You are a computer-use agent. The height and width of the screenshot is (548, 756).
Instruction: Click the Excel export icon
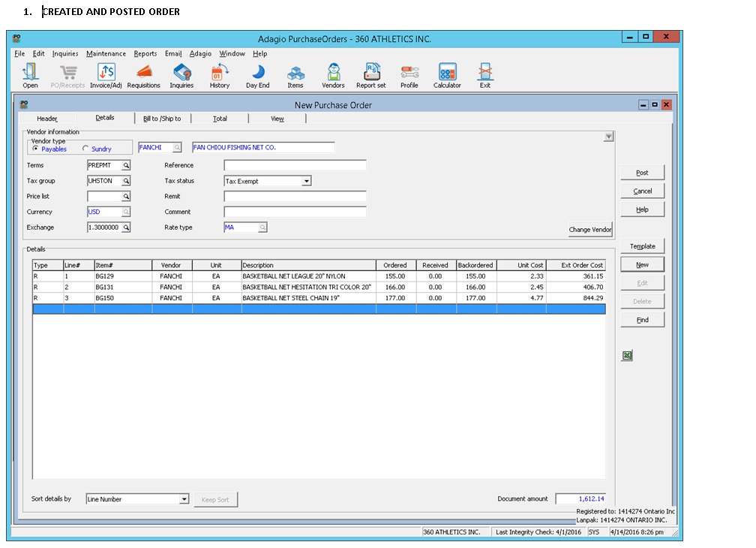pos(627,356)
